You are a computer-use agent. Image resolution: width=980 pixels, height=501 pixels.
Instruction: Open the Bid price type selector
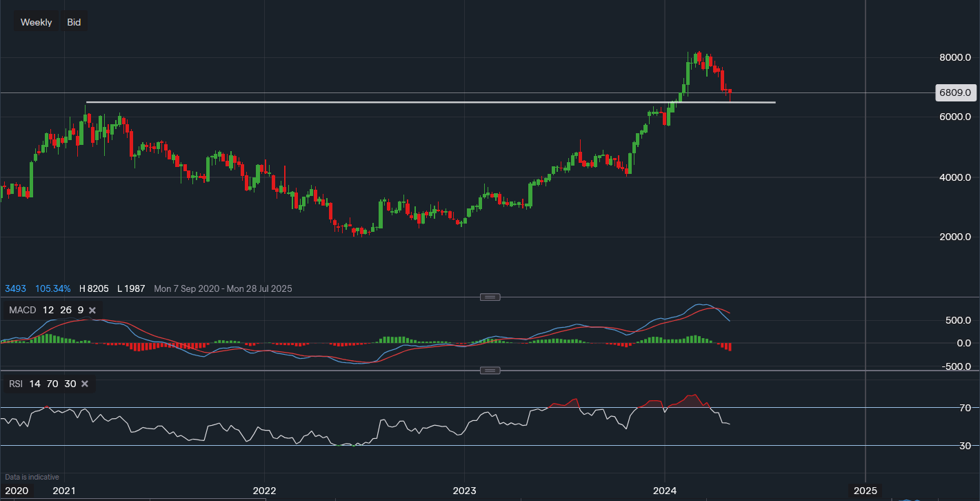click(74, 22)
